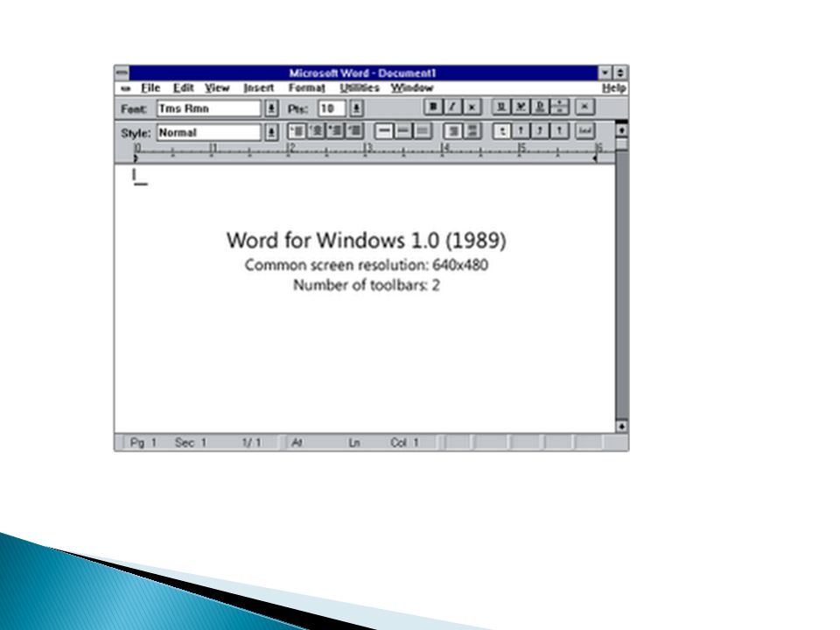Toggle small caps button next to Italic
The image size is (840, 630).
(x=472, y=107)
